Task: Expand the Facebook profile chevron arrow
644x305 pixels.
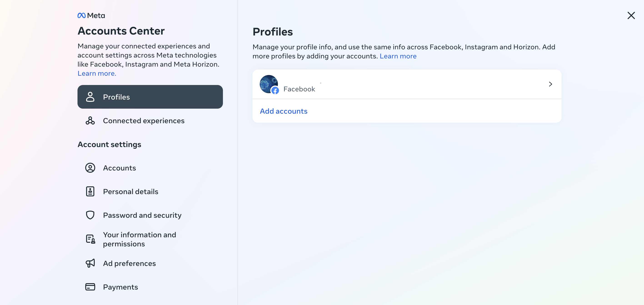Action: (550, 84)
